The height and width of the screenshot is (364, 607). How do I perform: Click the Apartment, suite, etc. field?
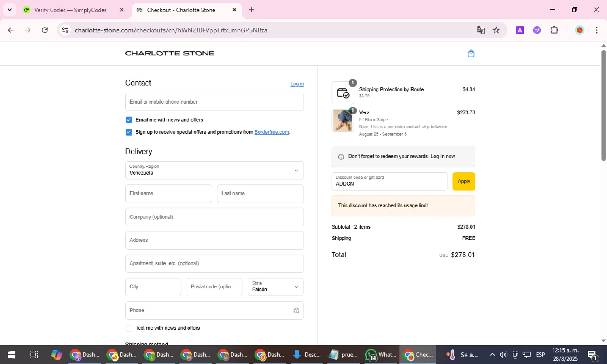click(x=214, y=264)
